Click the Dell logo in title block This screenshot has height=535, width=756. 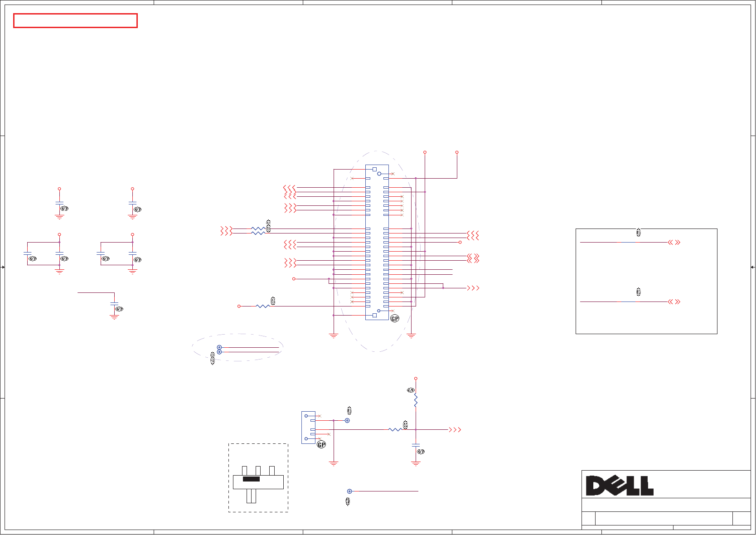(620, 486)
